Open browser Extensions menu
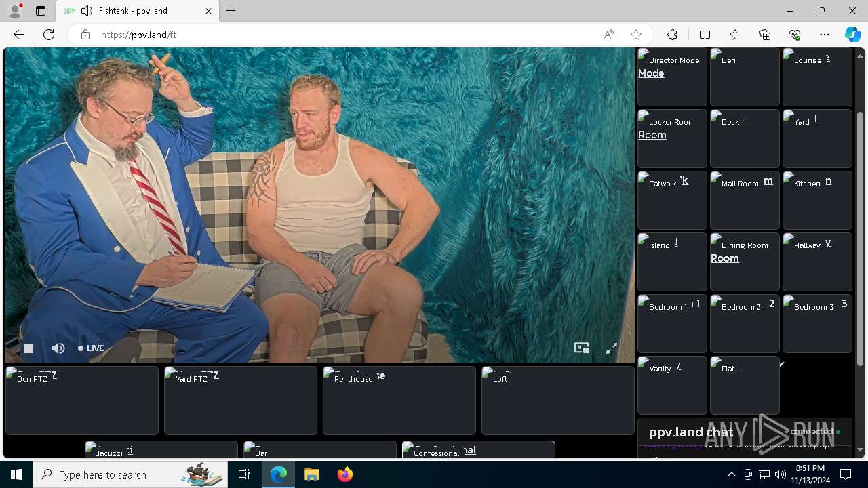The height and width of the screenshot is (488, 868). 672,35
